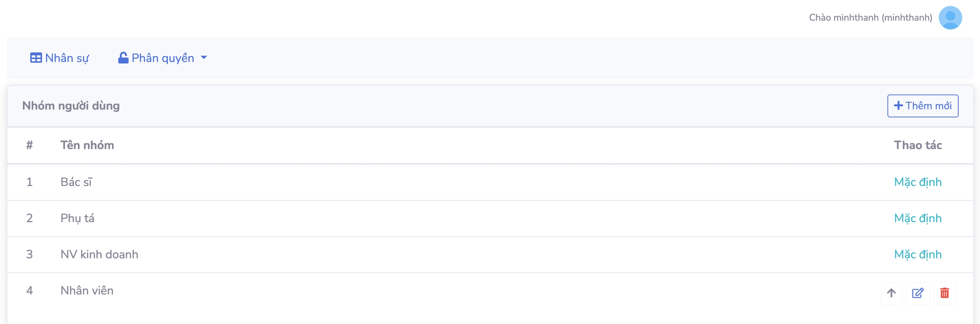Click the table icon beside Nhân sự
Viewport: 980px width, 324px height.
point(36,58)
